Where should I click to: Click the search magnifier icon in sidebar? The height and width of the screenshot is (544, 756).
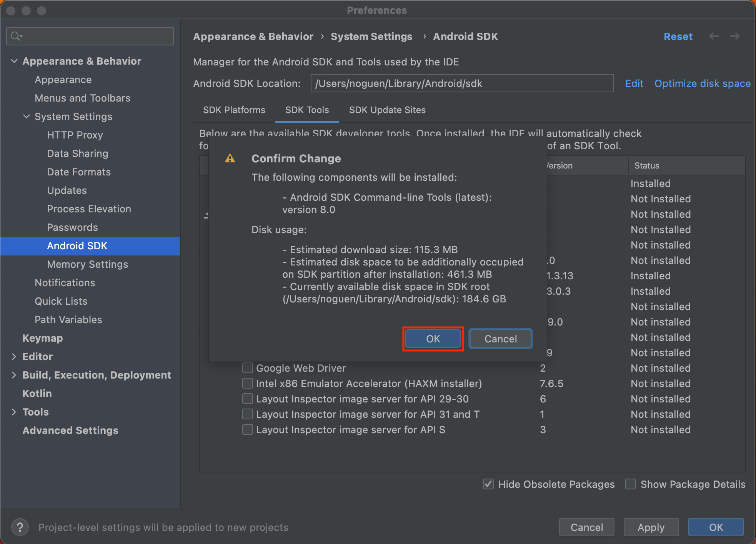pos(16,36)
